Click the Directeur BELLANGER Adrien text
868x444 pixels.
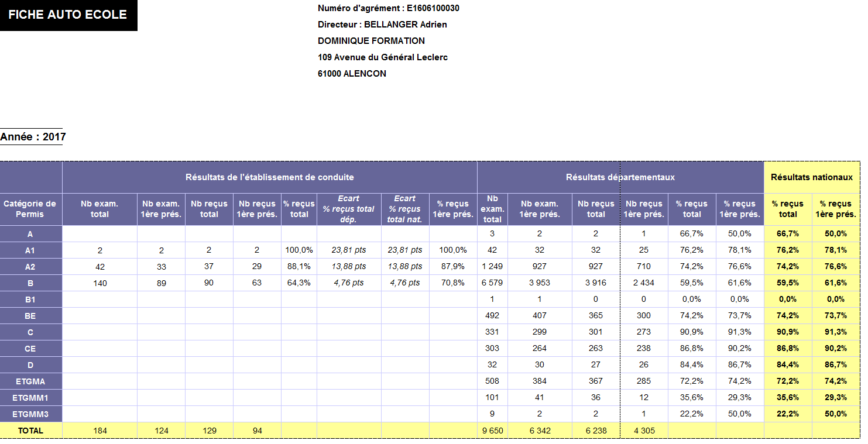(382, 25)
